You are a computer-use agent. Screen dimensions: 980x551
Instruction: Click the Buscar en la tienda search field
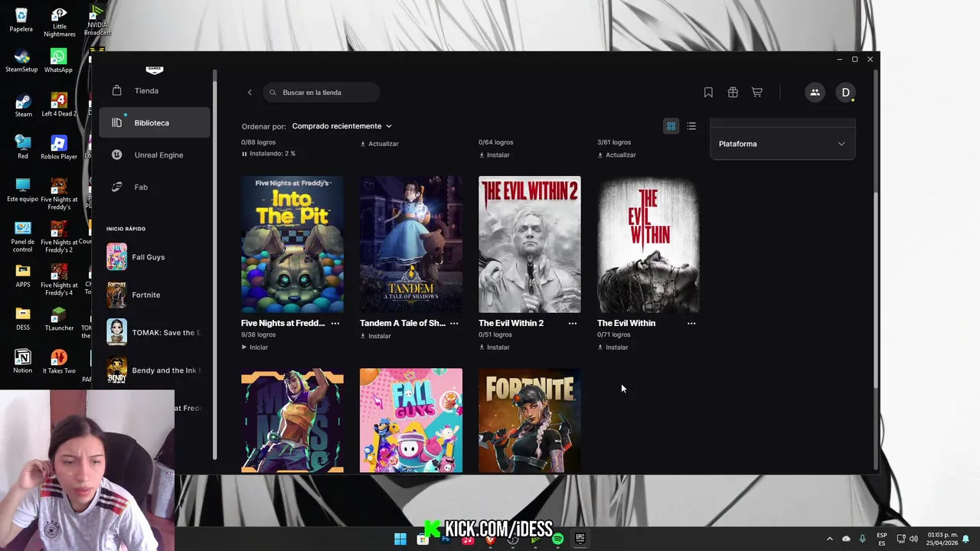pos(322,93)
